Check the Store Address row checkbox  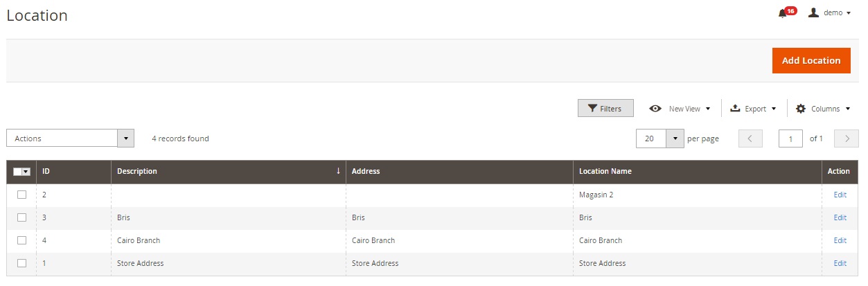click(x=21, y=263)
